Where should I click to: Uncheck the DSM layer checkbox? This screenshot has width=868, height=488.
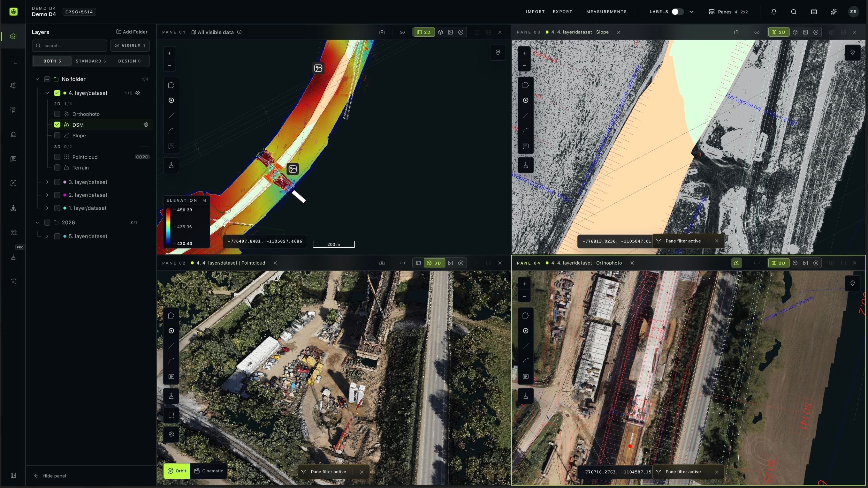click(x=57, y=124)
